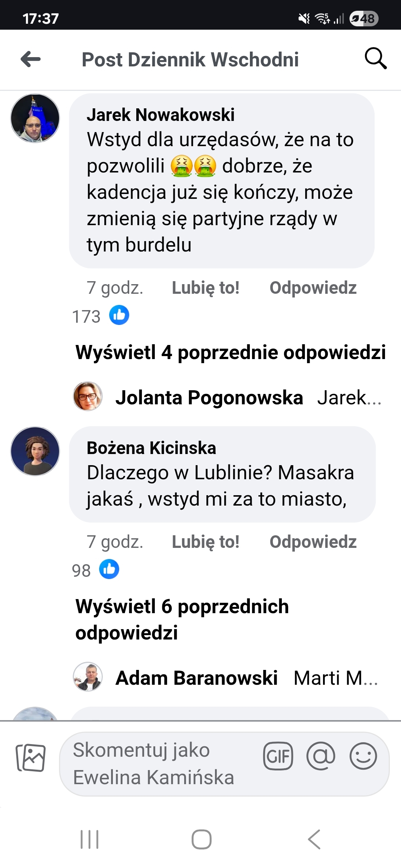
Task: Reply to Bożena Kicinska's comment
Action: (x=313, y=542)
